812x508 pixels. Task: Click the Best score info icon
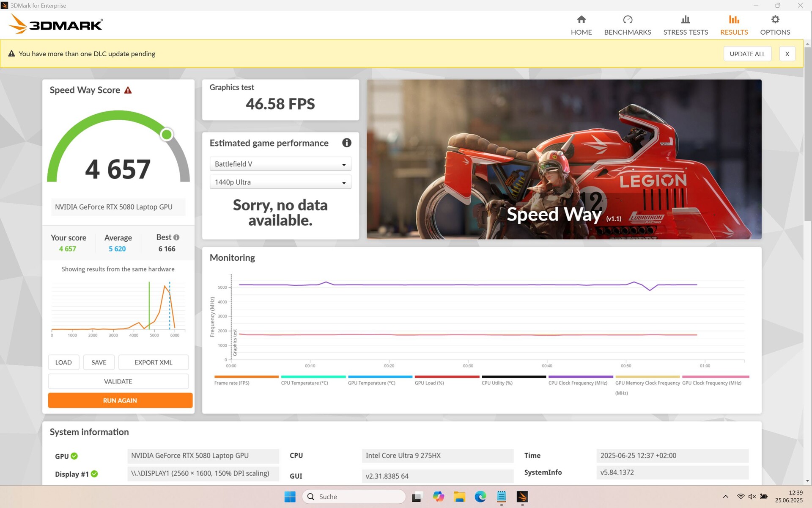click(x=176, y=237)
